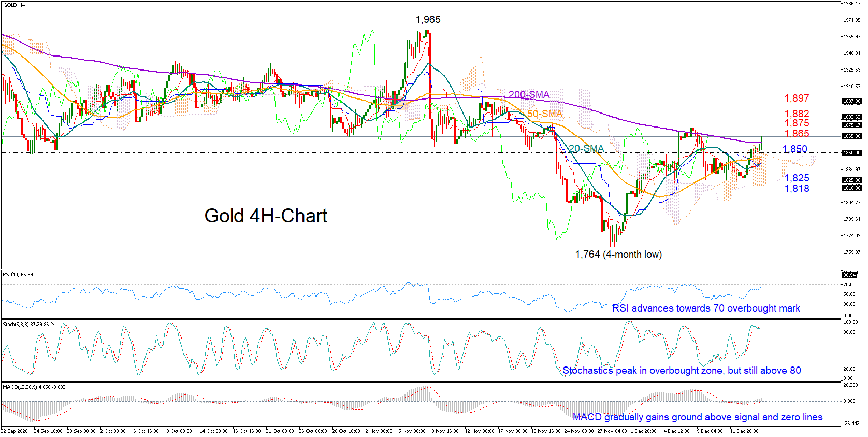Screen dimensions: 868x437
Task: Click the "1 Dec 20:00" time label
Action: pos(644,431)
